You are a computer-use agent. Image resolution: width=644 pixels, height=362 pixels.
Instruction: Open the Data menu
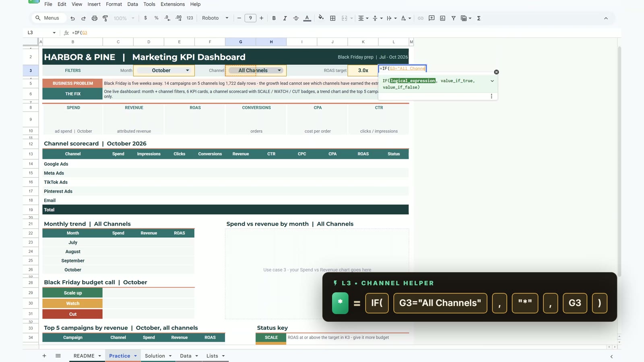pos(132,4)
